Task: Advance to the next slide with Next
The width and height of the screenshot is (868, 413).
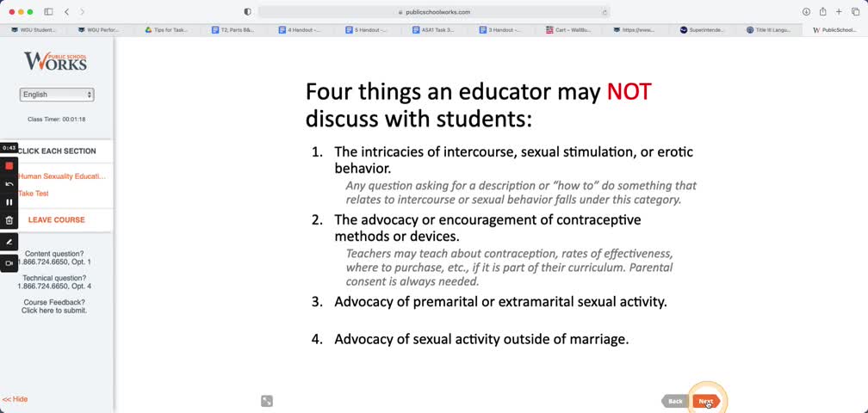Action: (706, 402)
